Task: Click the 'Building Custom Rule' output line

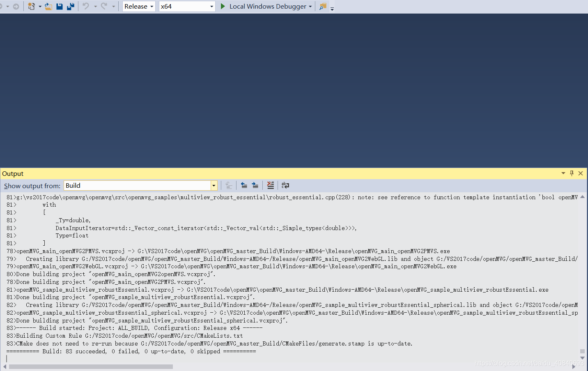Action: click(124, 336)
